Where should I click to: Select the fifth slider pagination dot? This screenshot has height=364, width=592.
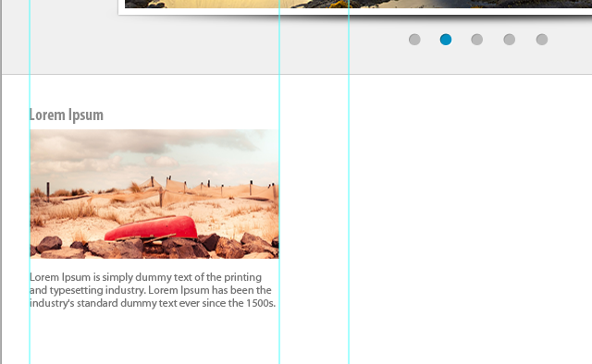542,40
